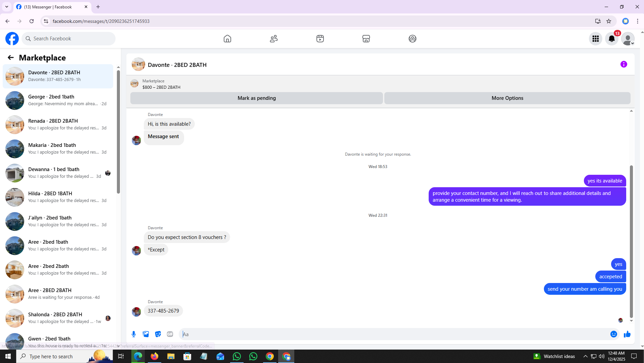Open Task View on the taskbar
The image size is (644, 363).
click(x=121, y=356)
